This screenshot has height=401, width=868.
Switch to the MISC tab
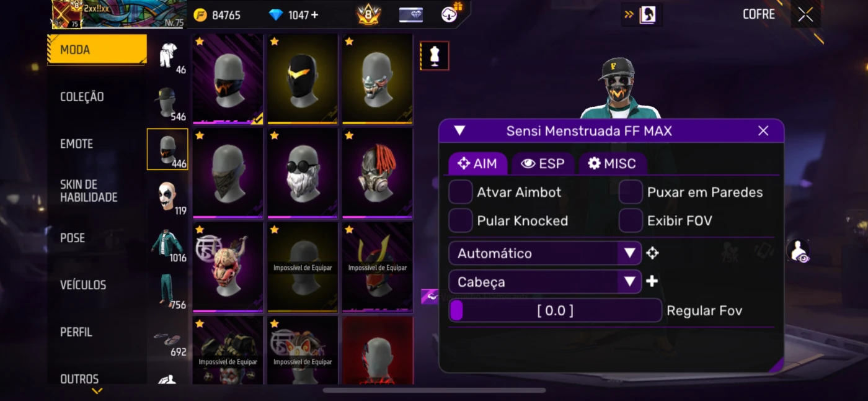[x=613, y=163]
